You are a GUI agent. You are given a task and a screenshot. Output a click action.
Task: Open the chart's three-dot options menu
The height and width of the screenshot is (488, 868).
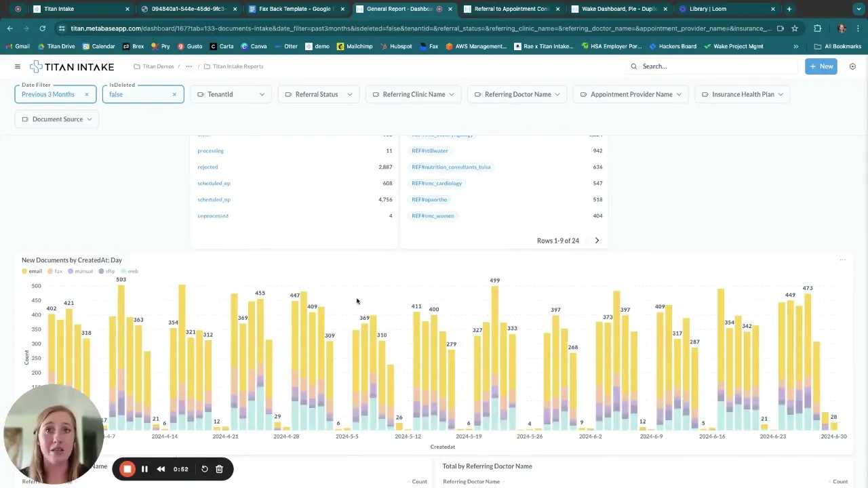(x=843, y=260)
